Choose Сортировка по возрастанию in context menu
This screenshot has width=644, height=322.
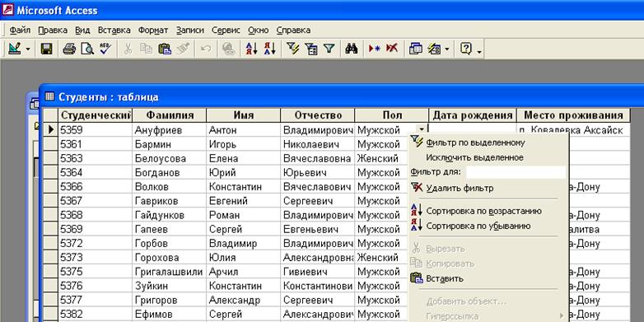(488, 211)
